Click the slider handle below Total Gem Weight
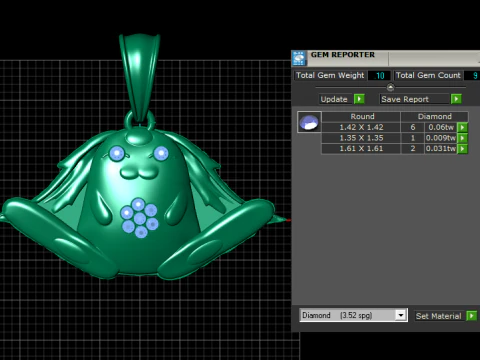The image size is (480, 360). pyautogui.click(x=390, y=87)
